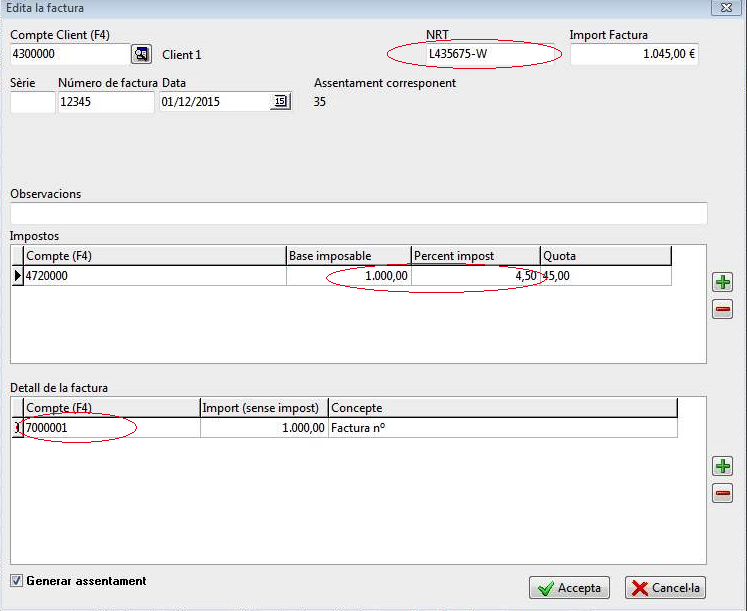Delete a line from Detall de la factura

(x=722, y=493)
